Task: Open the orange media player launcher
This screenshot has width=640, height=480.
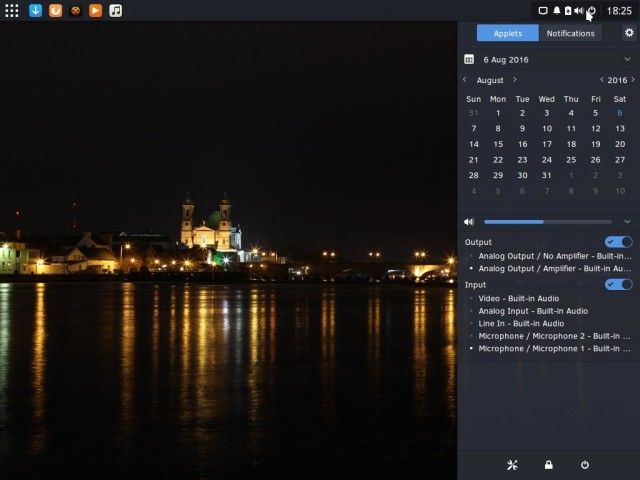Action: coord(95,10)
